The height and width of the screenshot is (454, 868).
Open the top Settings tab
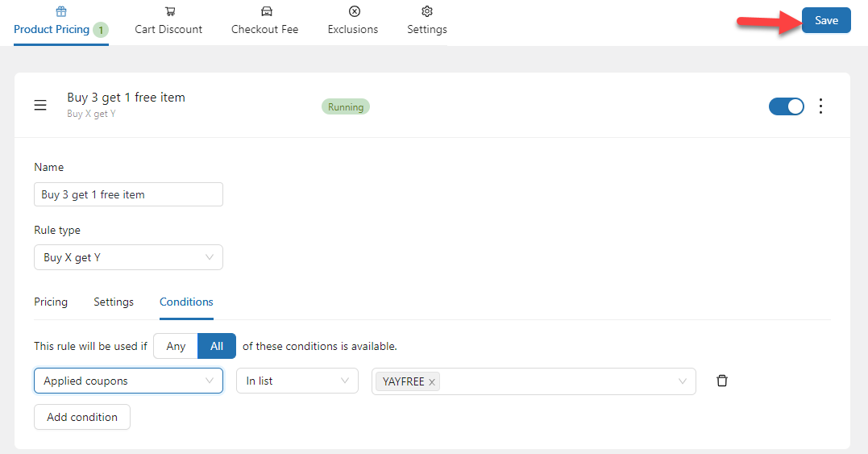point(427,23)
